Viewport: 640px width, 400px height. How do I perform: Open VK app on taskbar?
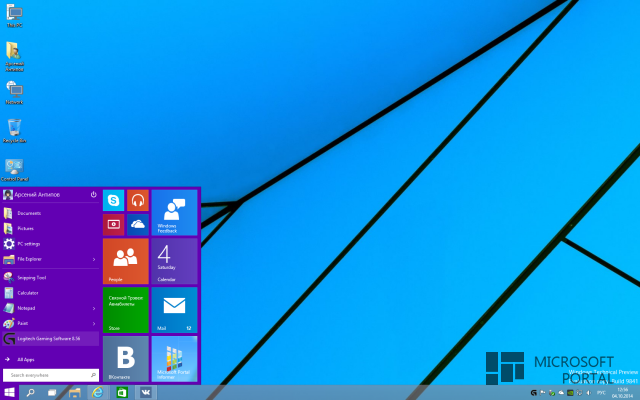(146, 393)
